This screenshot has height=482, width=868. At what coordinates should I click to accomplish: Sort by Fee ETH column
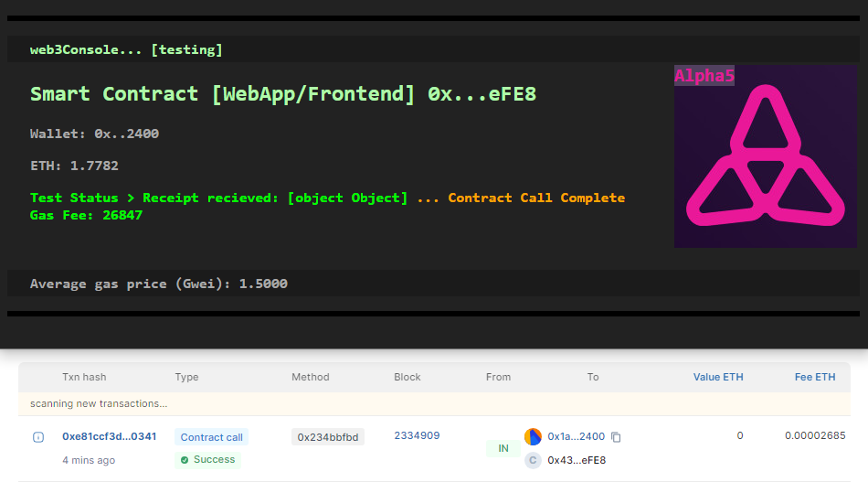(815, 377)
